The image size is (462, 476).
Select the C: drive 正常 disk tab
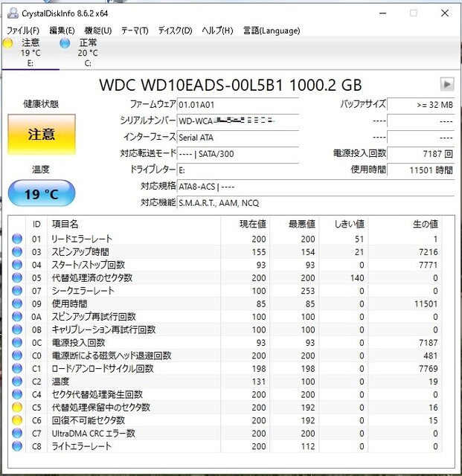[x=88, y=52]
